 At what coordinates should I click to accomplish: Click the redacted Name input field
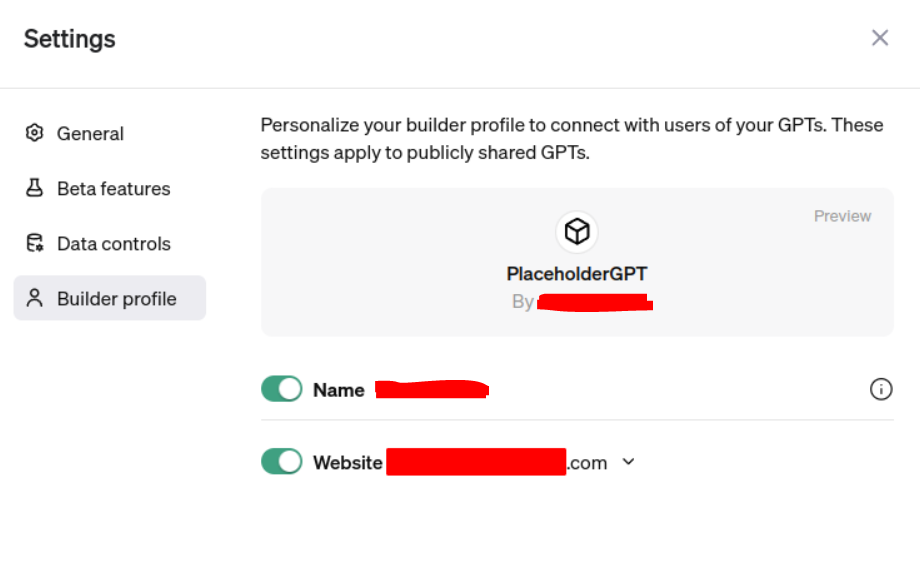[x=432, y=389]
